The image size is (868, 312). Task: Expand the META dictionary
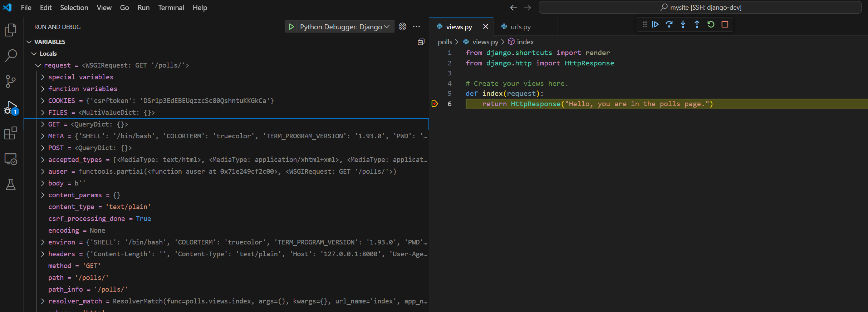(x=43, y=136)
